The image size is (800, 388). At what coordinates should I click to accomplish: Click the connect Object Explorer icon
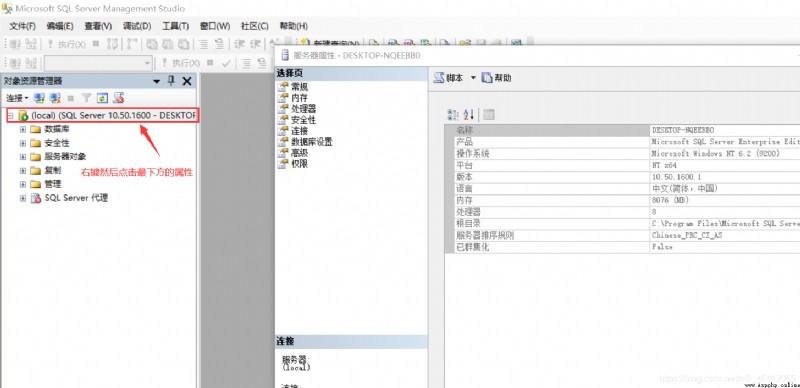pos(39,98)
